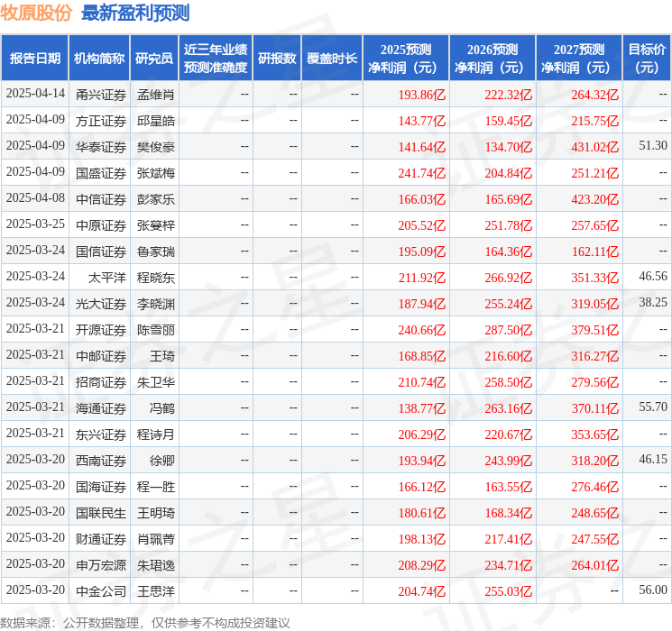This screenshot has width=672, height=631.
Task: Click the target price 46.56
Action: [x=653, y=277]
